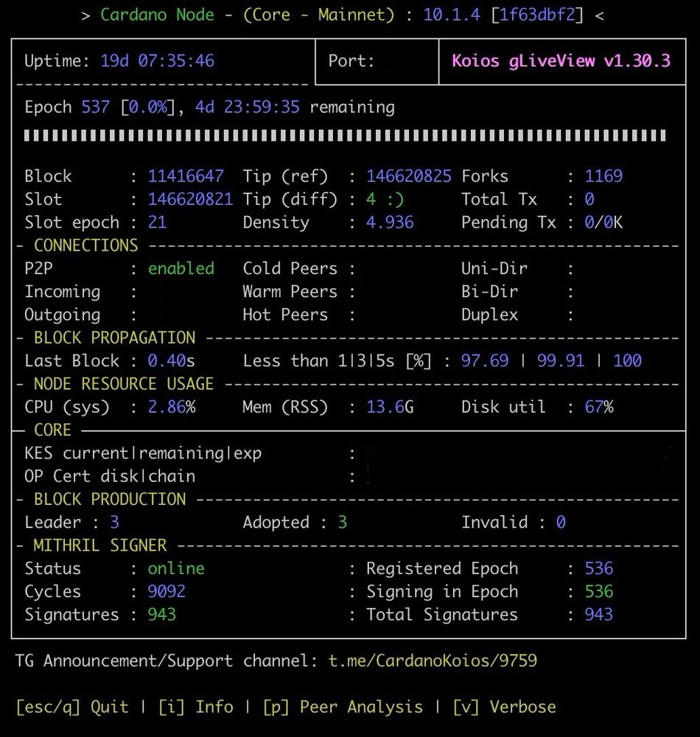Click the Cardano Node title text
The height and width of the screenshot is (737, 700).
[157, 14]
